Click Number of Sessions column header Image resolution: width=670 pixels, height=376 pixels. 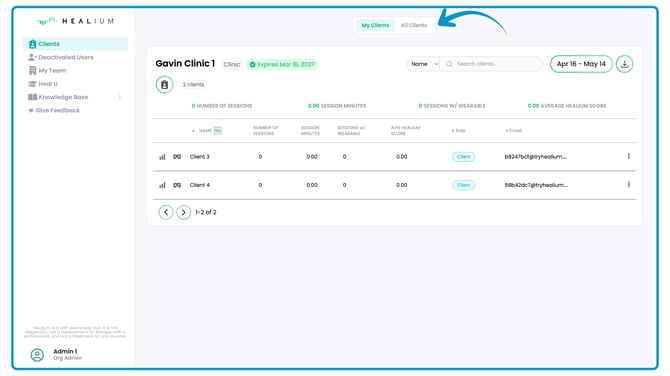point(265,131)
